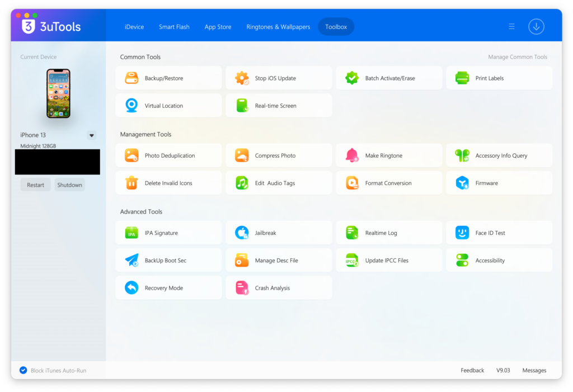Screen dimensions: 573x392
Task: Click the Accessibility toggles icon
Action: [462, 261]
